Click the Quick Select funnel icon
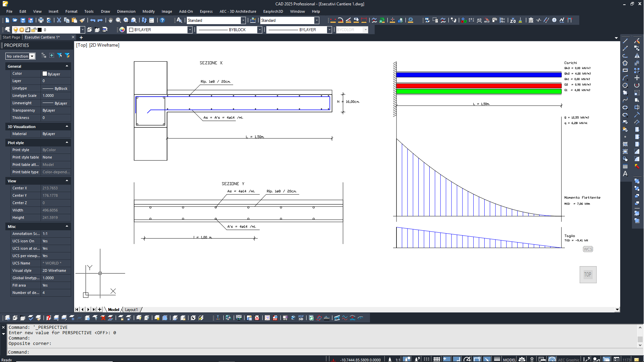Screen dimensions: 644x362 [x=67, y=56]
